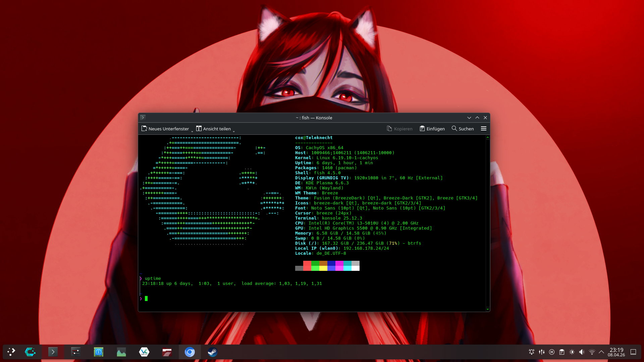Click the "uptime" command text
644x362 pixels.
point(153,279)
